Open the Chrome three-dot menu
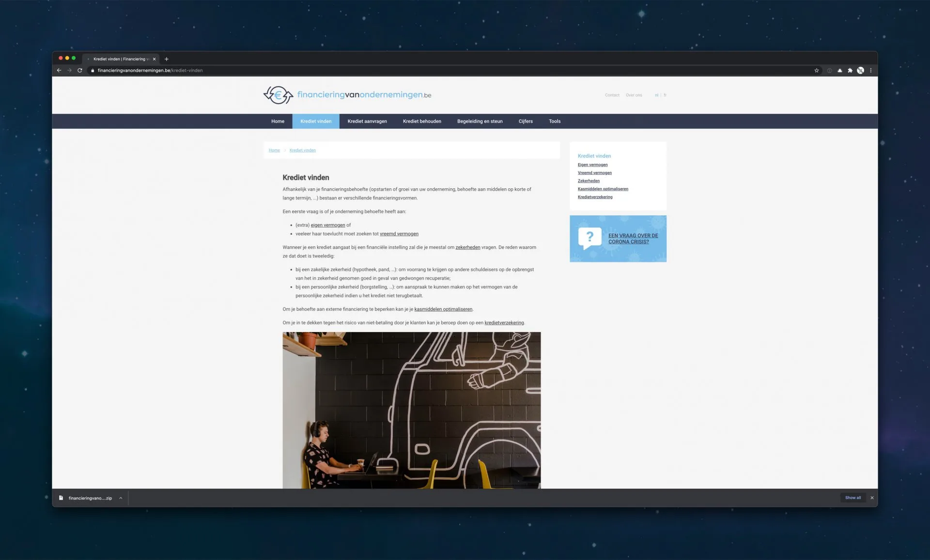This screenshot has height=560, width=930. [x=871, y=71]
